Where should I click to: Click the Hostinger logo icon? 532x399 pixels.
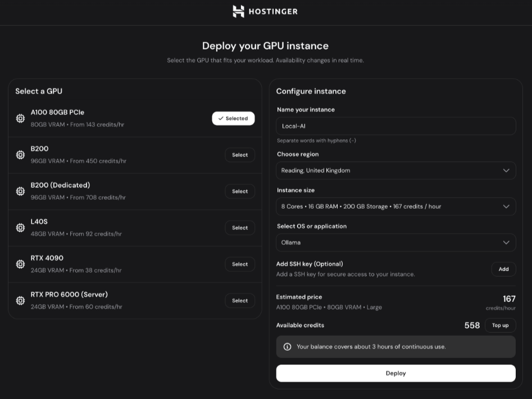point(238,12)
